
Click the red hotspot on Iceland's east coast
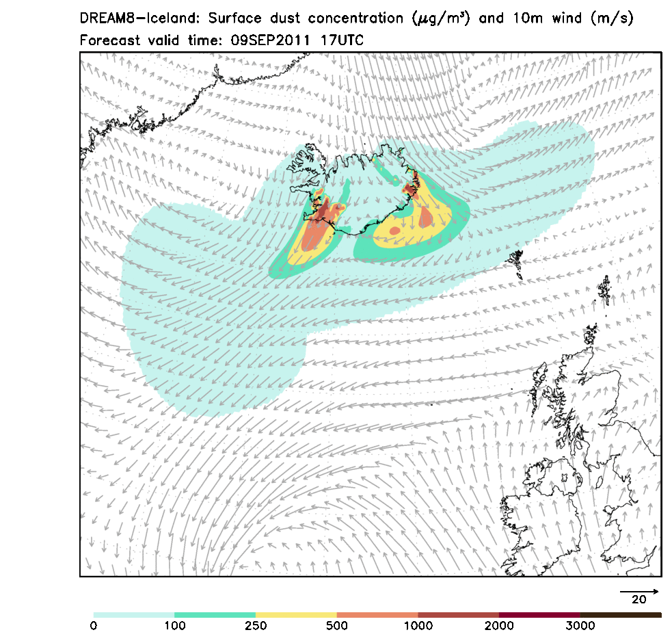coord(411,187)
